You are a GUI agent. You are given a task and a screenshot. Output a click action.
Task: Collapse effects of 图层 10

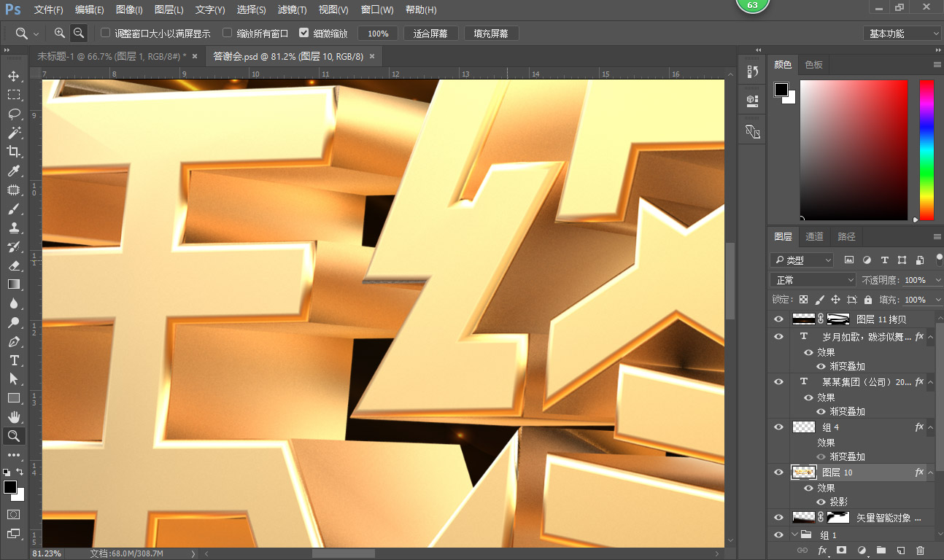[930, 473]
